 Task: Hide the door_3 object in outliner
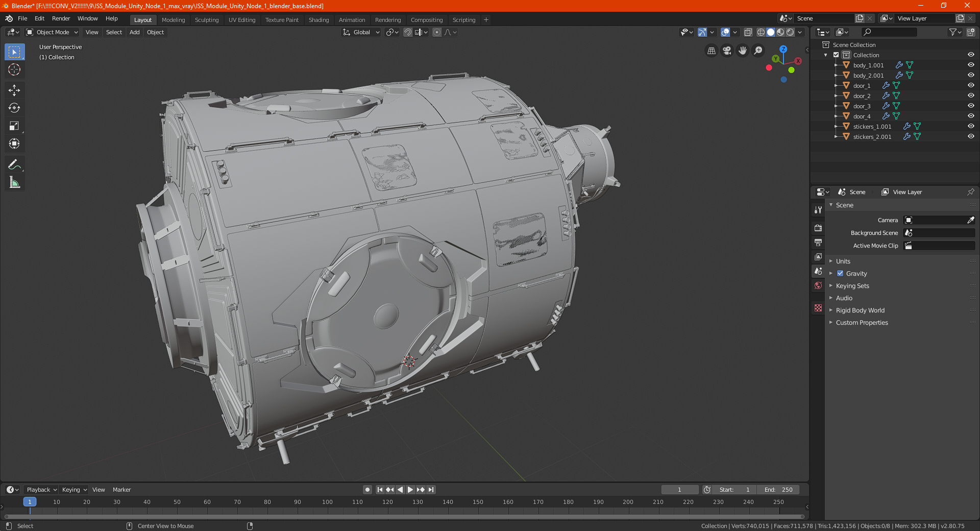(x=970, y=106)
